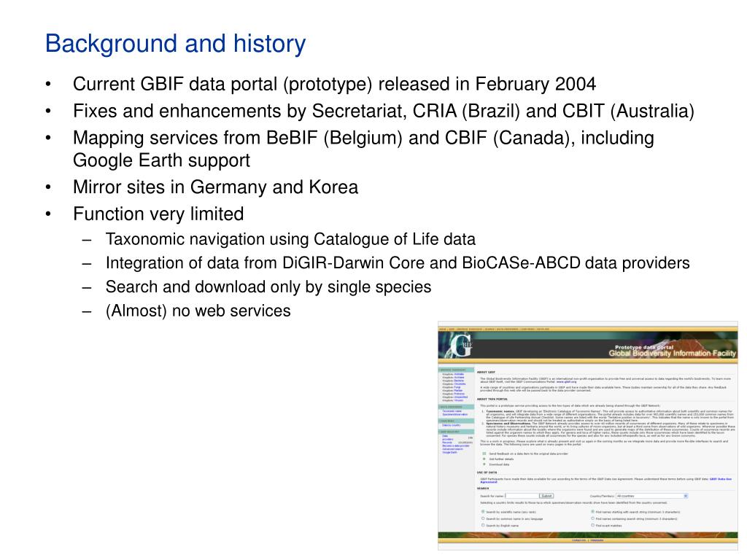Click the send feedback icon in portal
Screen dimensions: 747x560
(484, 454)
